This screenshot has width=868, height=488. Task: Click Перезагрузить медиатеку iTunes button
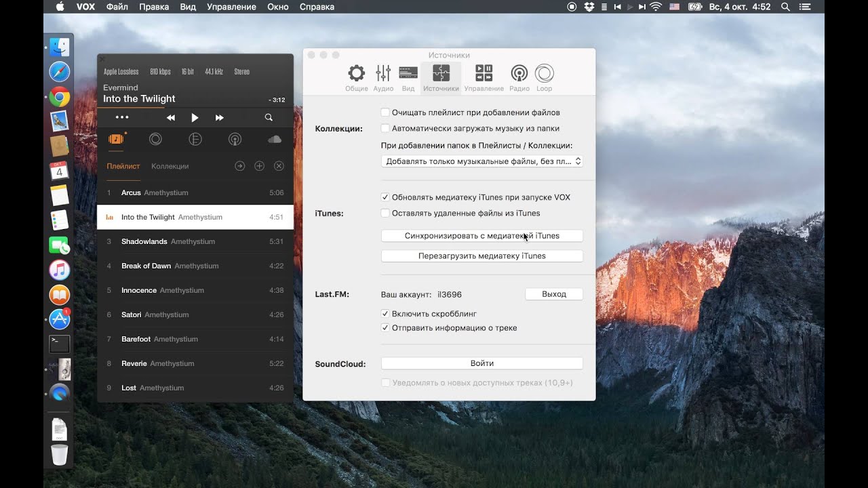[x=482, y=256]
